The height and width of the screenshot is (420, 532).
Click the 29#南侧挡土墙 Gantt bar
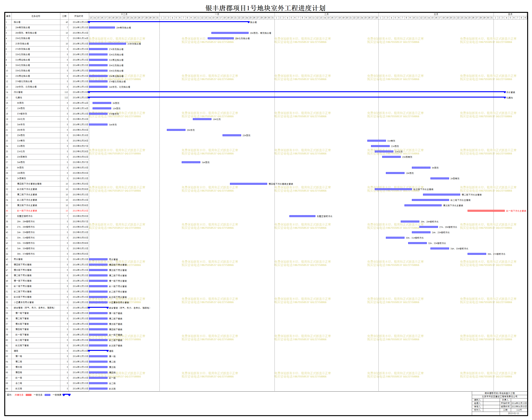coord(102,28)
